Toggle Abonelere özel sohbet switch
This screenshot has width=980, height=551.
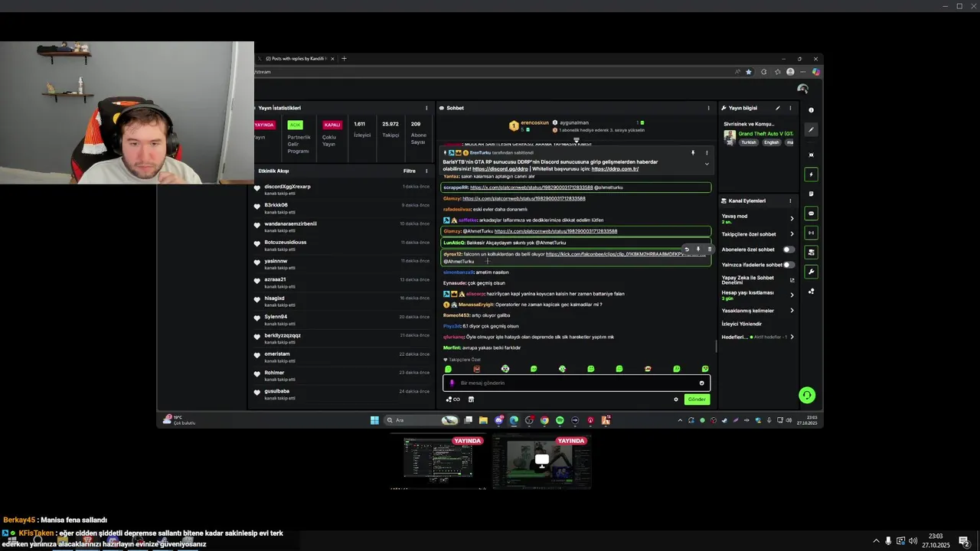click(x=788, y=249)
